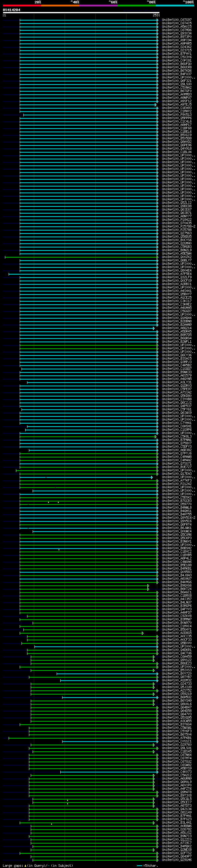This screenshot has height=868, width=197.
Task: Click the alignment end arrow for UniRef100_A2D8G5
Action: pyautogui.click(x=143, y=633)
